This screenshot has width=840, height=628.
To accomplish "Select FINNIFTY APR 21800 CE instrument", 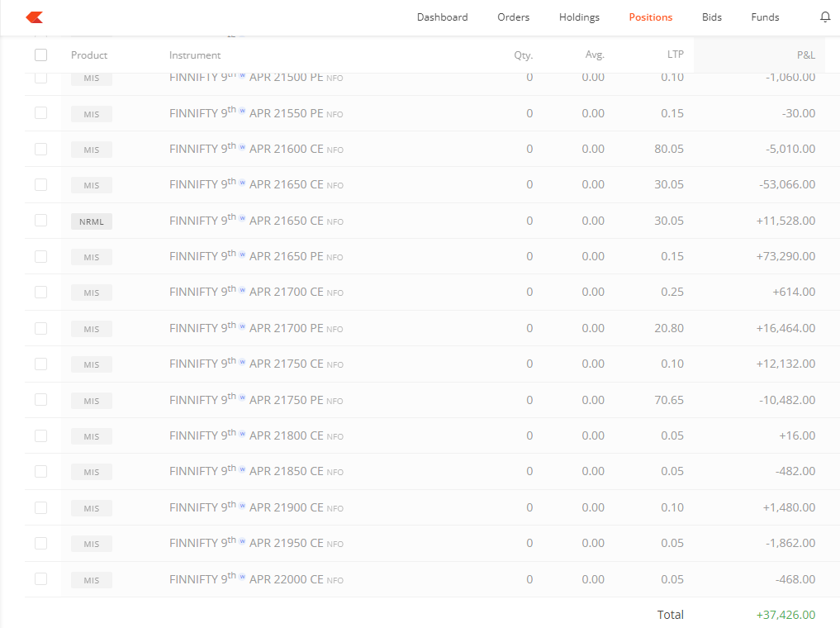I will click(x=256, y=435).
